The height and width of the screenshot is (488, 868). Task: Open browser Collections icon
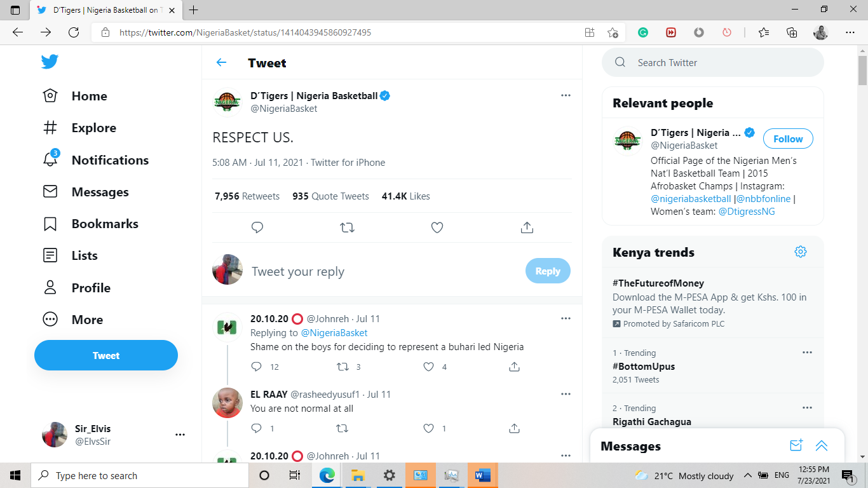click(792, 32)
